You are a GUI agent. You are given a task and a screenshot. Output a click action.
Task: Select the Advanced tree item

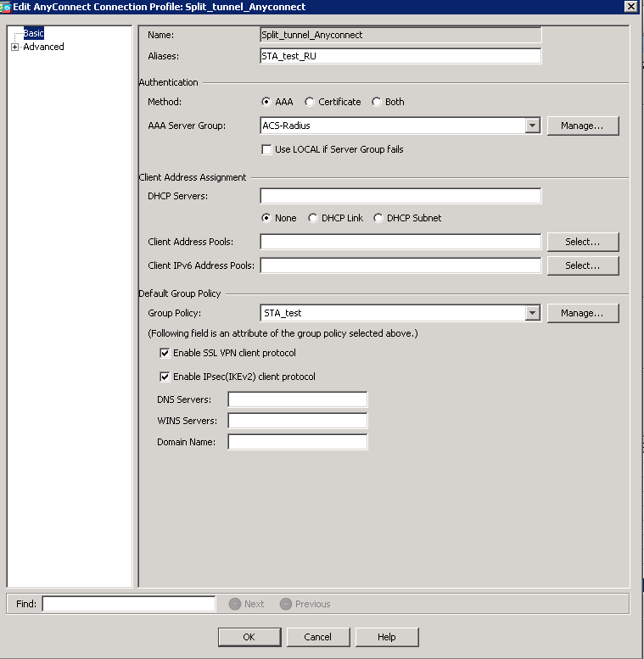(x=43, y=47)
